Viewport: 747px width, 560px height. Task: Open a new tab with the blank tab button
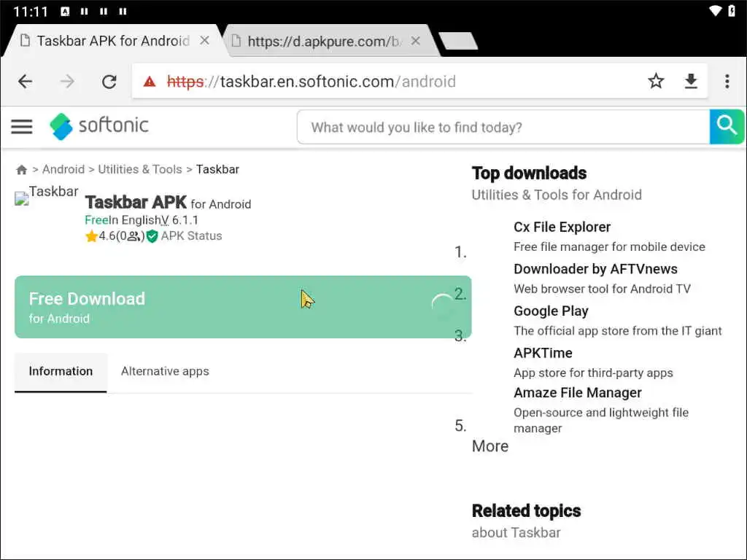coord(458,41)
